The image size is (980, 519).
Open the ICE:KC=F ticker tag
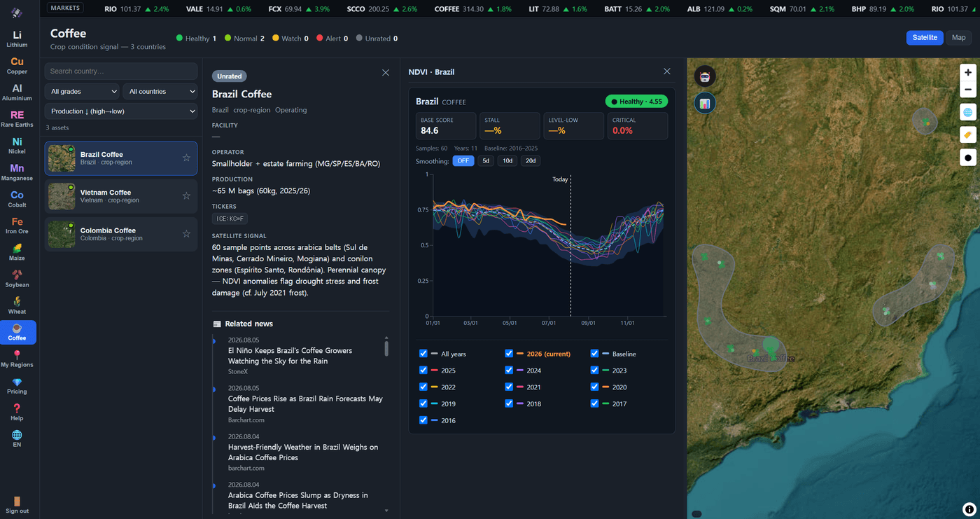(x=230, y=219)
